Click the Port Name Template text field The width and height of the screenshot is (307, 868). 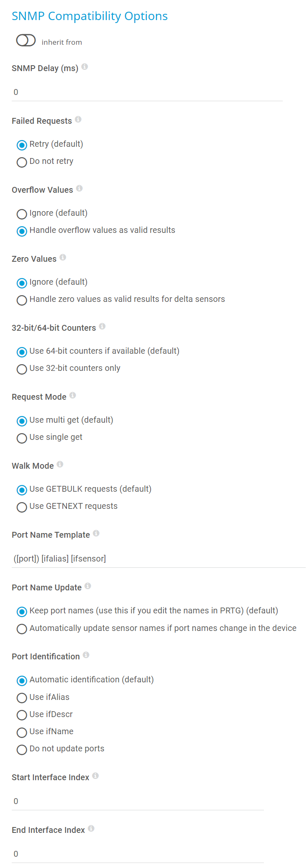158,559
